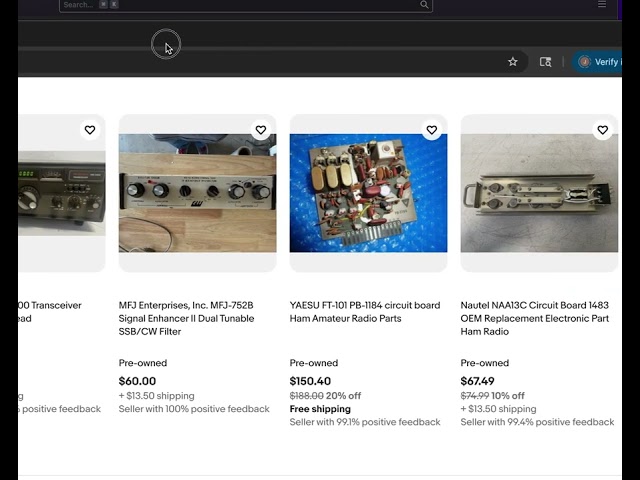Open MFJ Enterprises MFJ-752B listing title
This screenshot has height=480, width=640.
click(187, 318)
